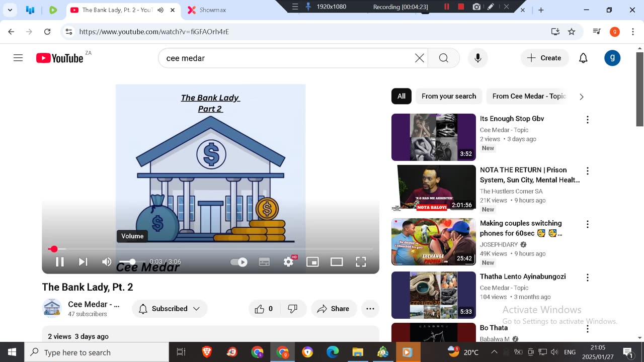Open File Explorer from the taskbar

[358, 352]
